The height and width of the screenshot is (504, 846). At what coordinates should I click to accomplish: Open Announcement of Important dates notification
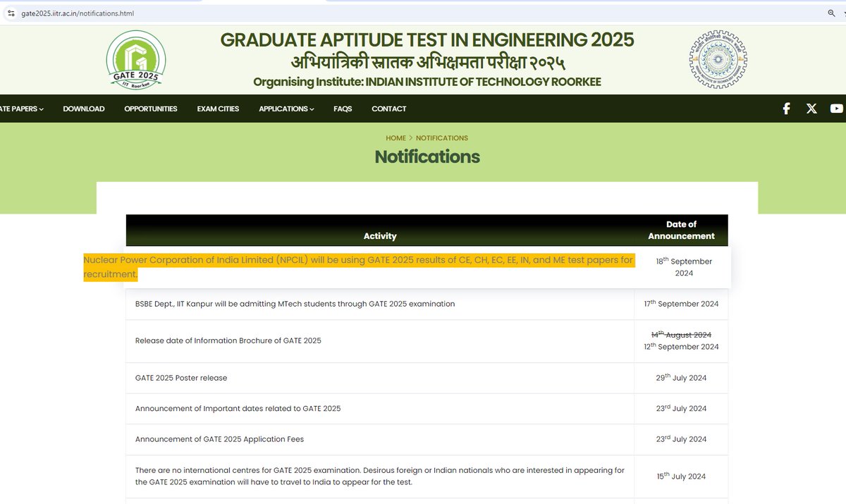click(238, 408)
